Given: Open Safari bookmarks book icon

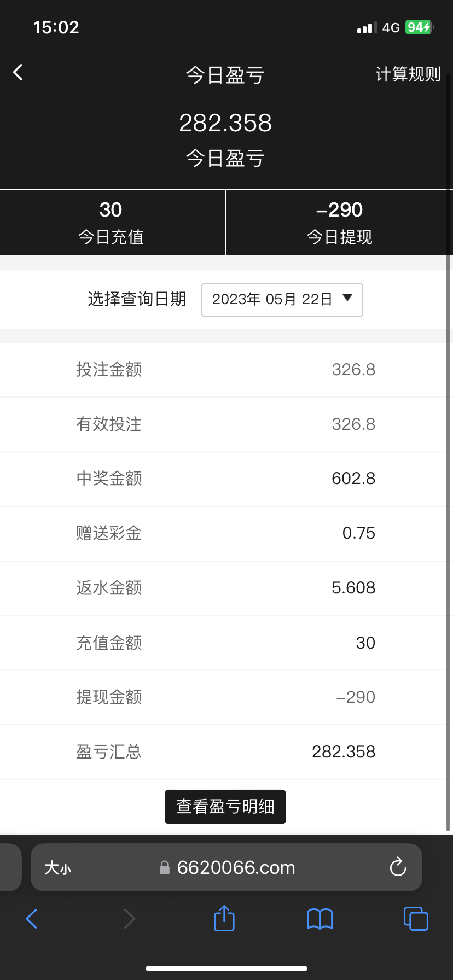Looking at the screenshot, I should click(320, 919).
